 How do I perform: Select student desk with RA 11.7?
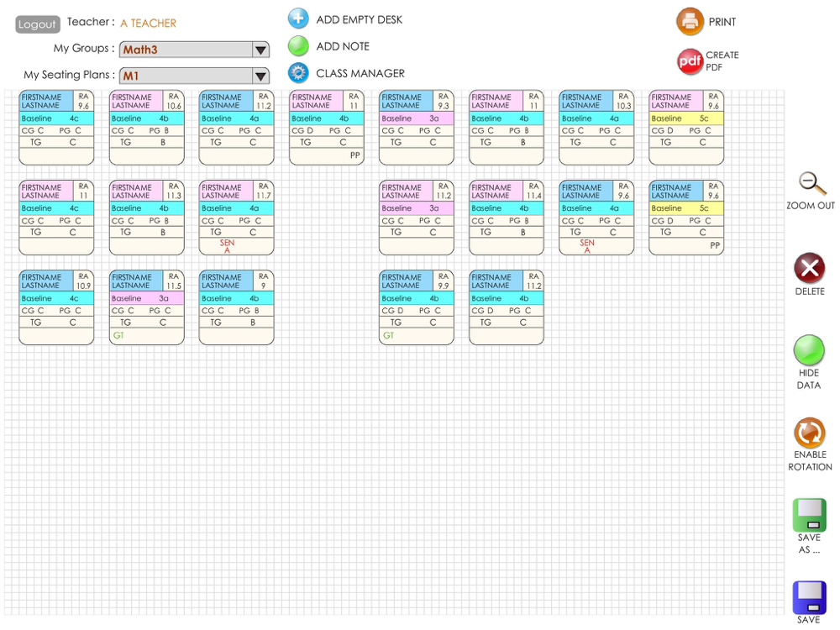(236, 218)
